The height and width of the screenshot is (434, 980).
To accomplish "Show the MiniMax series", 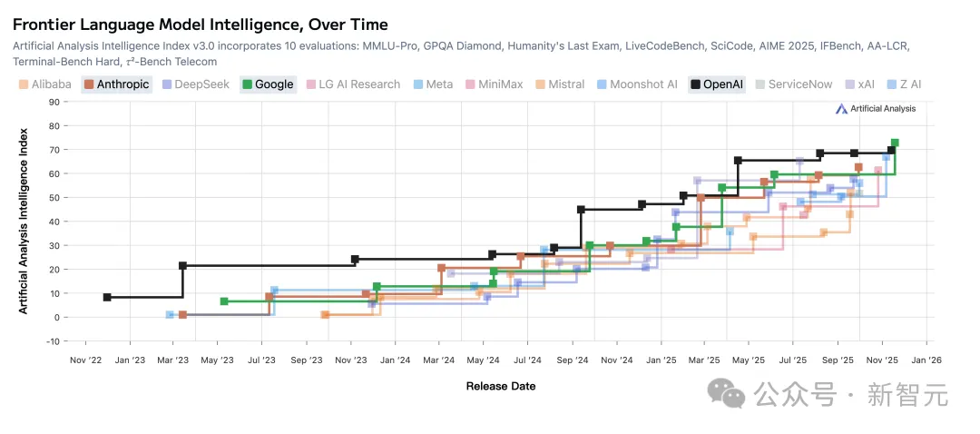I will coord(495,84).
